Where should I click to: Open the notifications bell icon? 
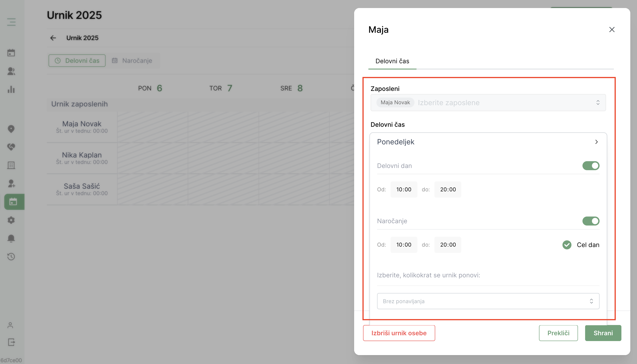pos(11,239)
